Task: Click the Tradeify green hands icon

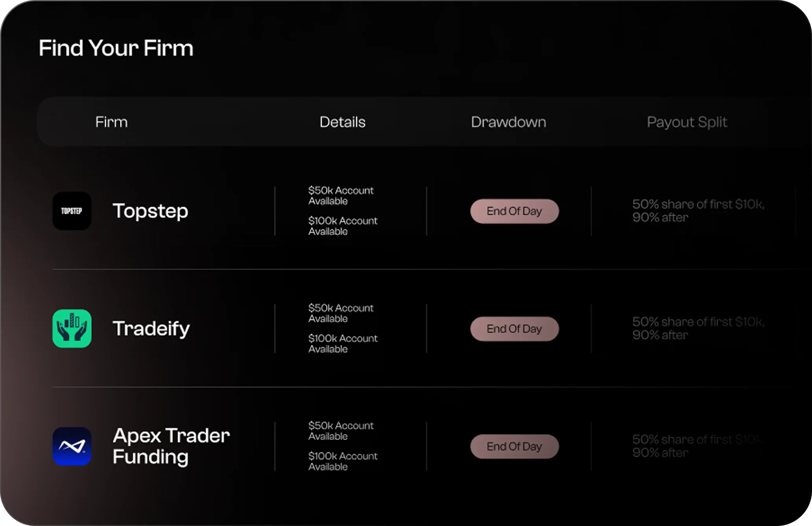Action: (x=72, y=329)
